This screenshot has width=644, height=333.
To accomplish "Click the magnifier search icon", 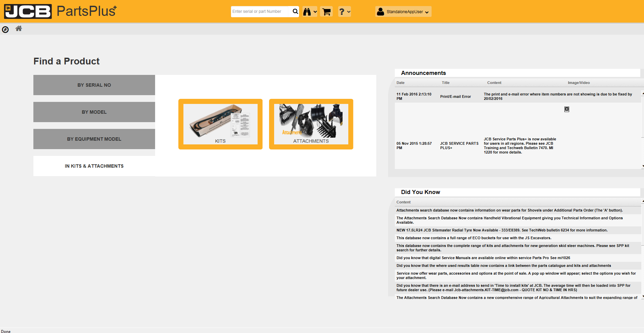I will [295, 11].
